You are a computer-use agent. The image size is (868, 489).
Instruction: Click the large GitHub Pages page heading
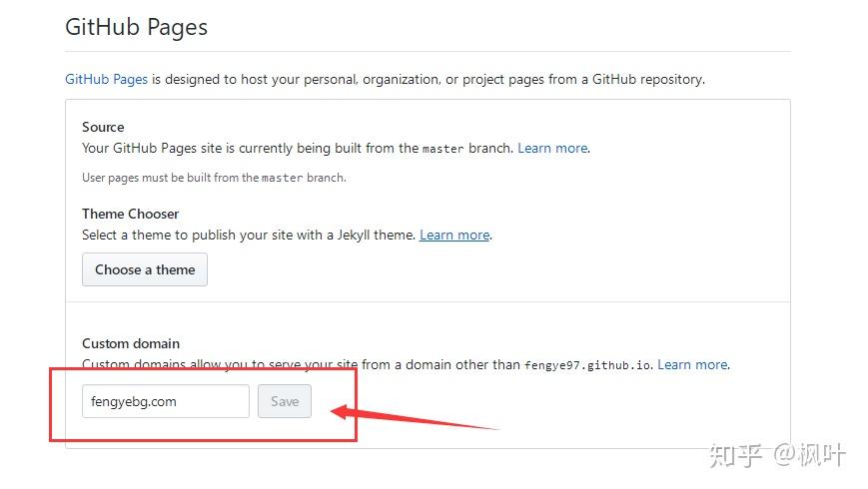(137, 27)
